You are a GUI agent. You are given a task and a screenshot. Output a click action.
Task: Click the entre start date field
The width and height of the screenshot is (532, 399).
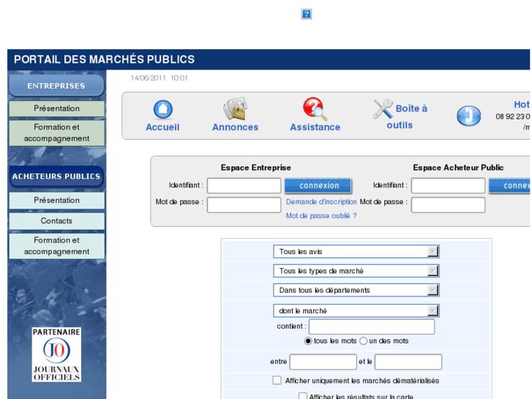tap(323, 362)
